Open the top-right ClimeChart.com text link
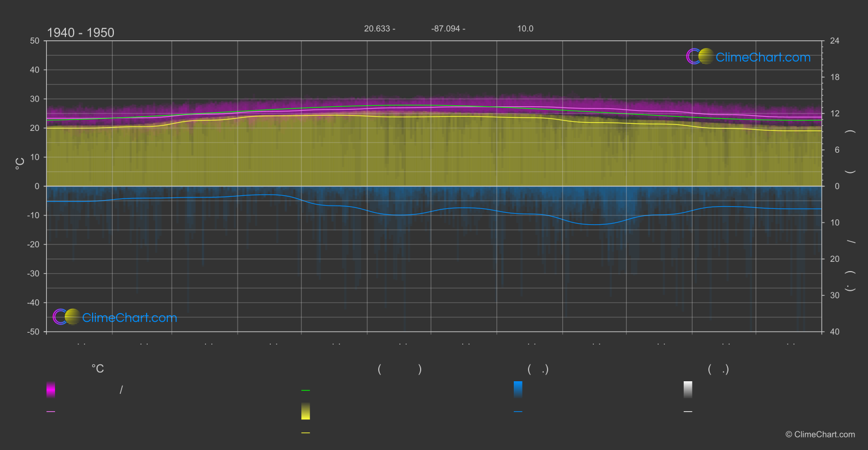 click(x=763, y=57)
